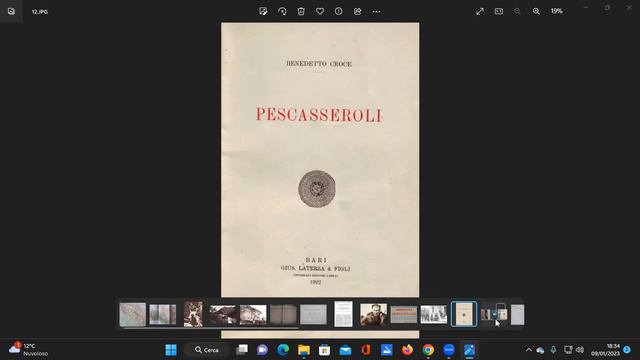
Task: Open the Share icon in the toolbar
Action: (358, 11)
